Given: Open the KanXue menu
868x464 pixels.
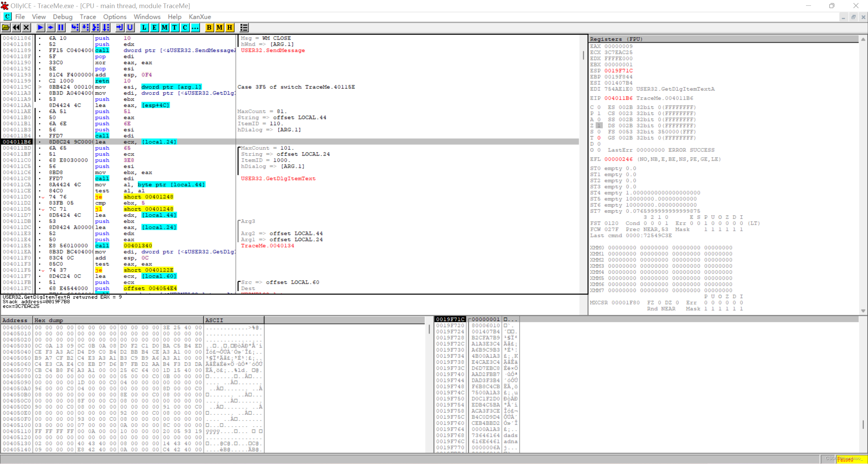Looking at the screenshot, I should [x=200, y=17].
